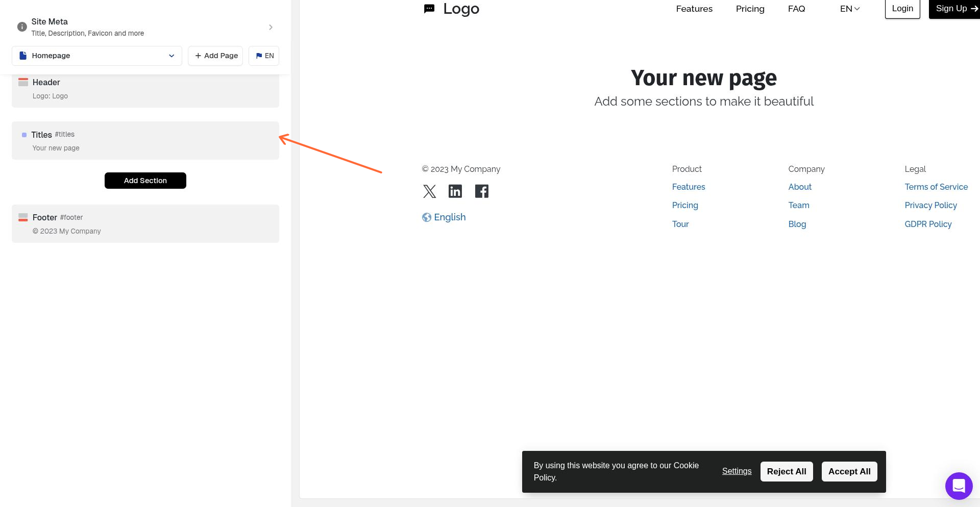This screenshot has height=507, width=980.
Task: Click the globe icon next to English
Action: click(x=427, y=217)
